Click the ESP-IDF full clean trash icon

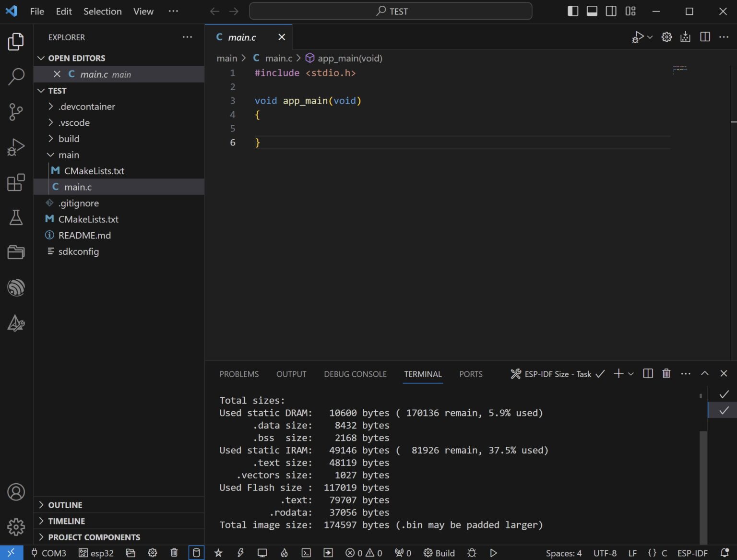pyautogui.click(x=174, y=553)
